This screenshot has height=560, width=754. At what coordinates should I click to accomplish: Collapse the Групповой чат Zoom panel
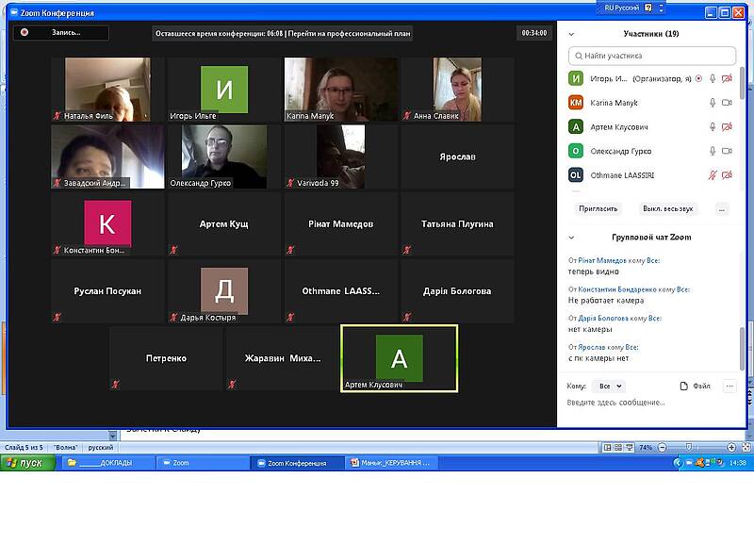571,238
